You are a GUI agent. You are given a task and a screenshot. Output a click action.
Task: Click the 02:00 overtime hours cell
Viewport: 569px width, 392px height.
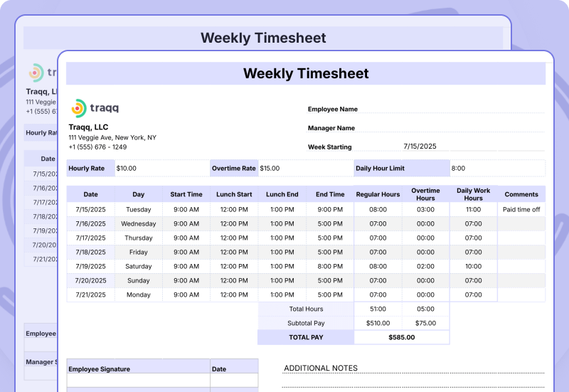(425, 266)
